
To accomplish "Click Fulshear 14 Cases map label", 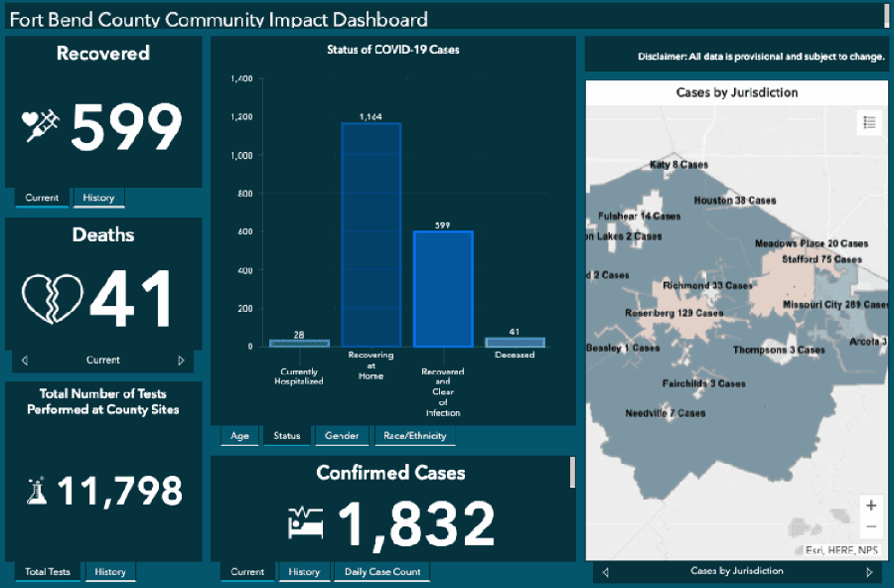I will click(639, 217).
